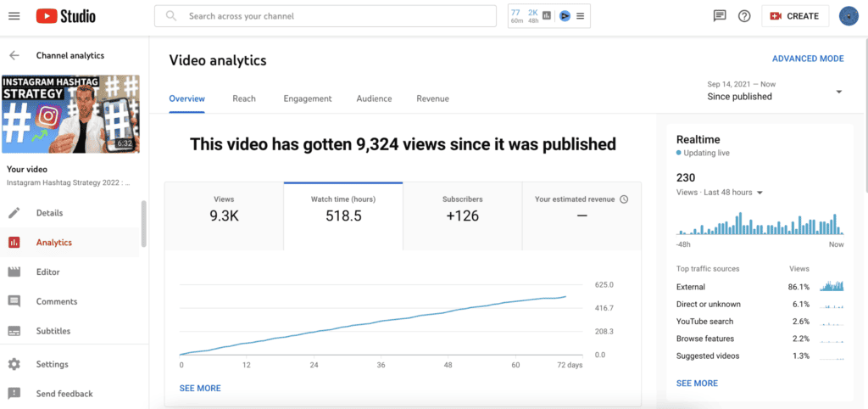Click the sidebar vertical scrollbar

point(144,224)
